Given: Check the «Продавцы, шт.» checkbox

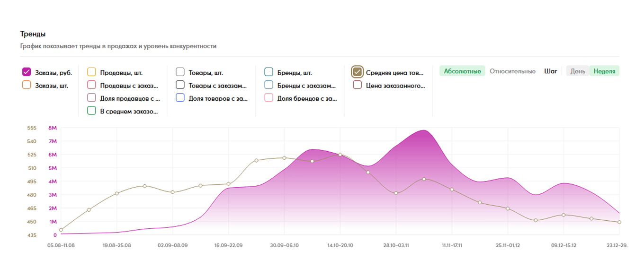Looking at the screenshot, I should (x=92, y=72).
